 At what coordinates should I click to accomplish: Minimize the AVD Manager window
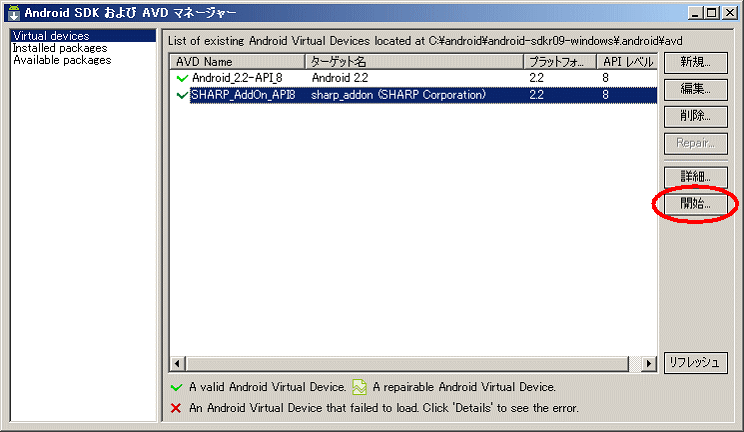pyautogui.click(x=695, y=13)
